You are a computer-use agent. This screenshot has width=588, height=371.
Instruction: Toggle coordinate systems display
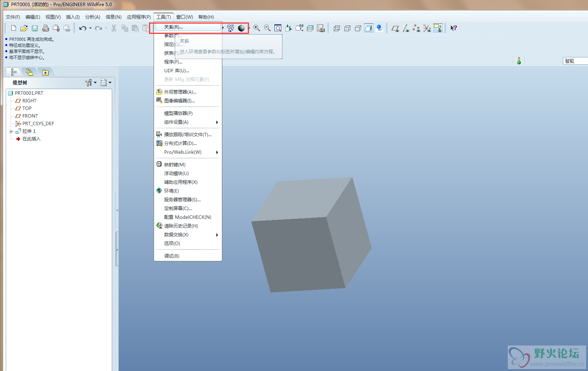tap(427, 28)
